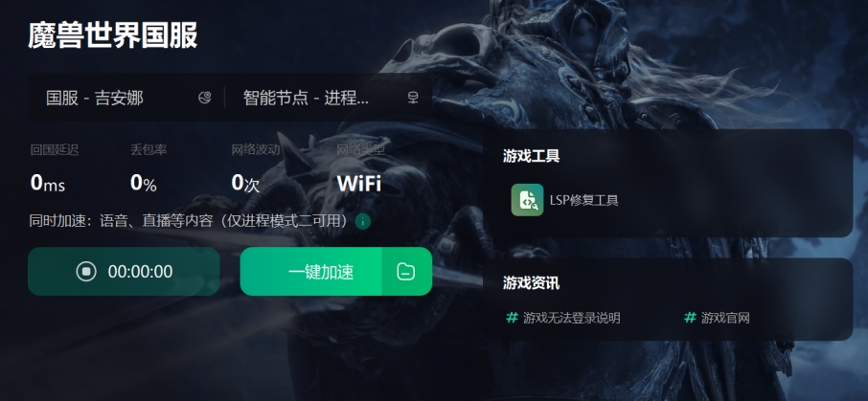Click the folder icon next to 一键加速

point(406,272)
